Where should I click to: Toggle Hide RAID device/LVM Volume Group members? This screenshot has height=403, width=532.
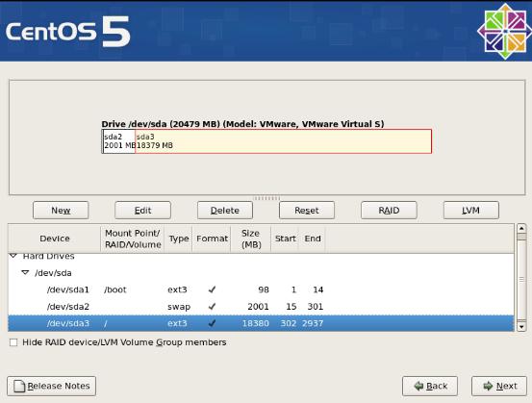coord(13,342)
